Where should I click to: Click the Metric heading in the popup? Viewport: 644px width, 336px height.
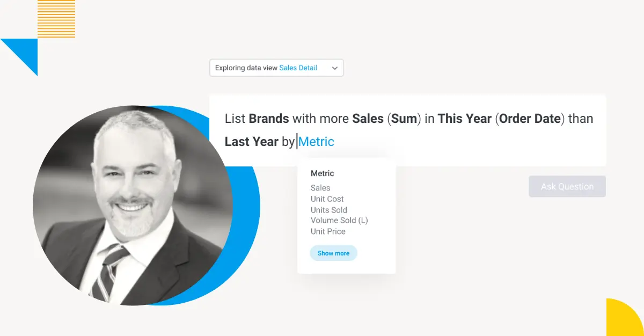tap(322, 173)
